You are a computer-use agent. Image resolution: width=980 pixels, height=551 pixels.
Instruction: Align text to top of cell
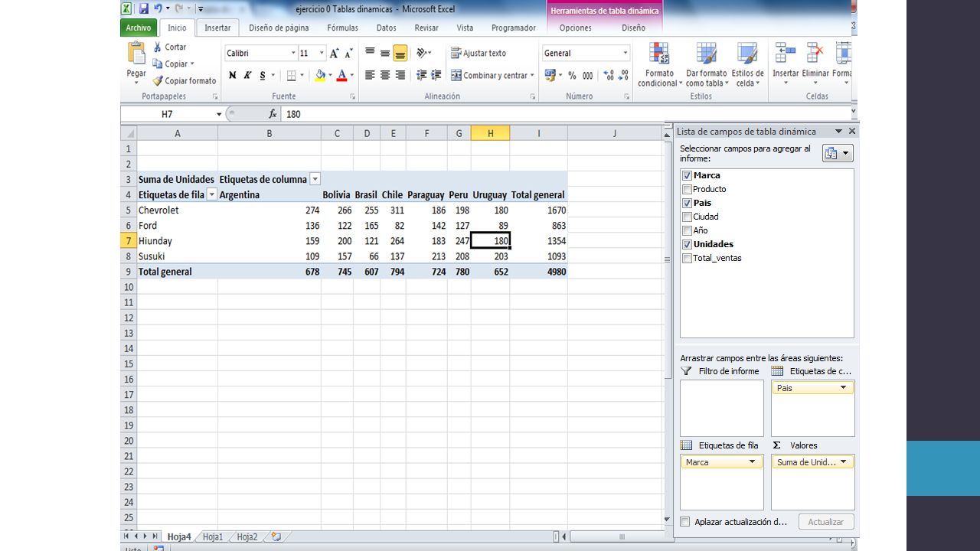pyautogui.click(x=370, y=53)
